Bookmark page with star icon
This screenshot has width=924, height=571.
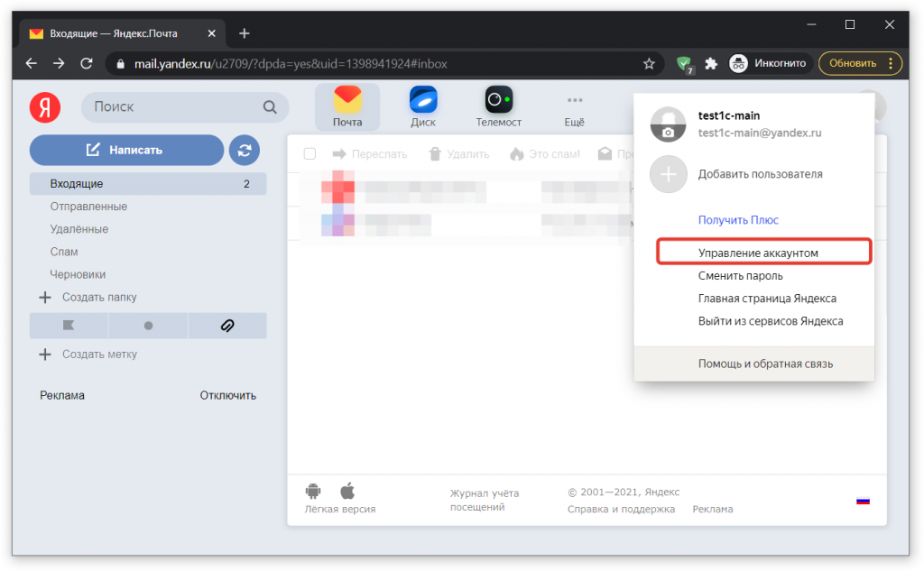pos(649,64)
